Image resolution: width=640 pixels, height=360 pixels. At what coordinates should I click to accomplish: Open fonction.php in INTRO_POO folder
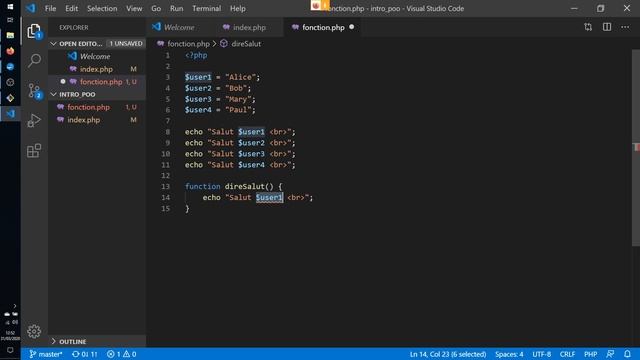click(x=97, y=107)
